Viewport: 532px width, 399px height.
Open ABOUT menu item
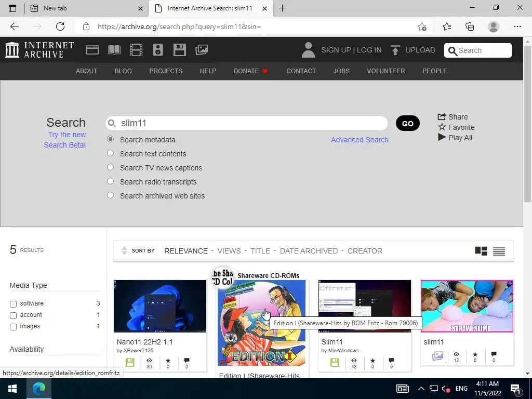tap(87, 71)
